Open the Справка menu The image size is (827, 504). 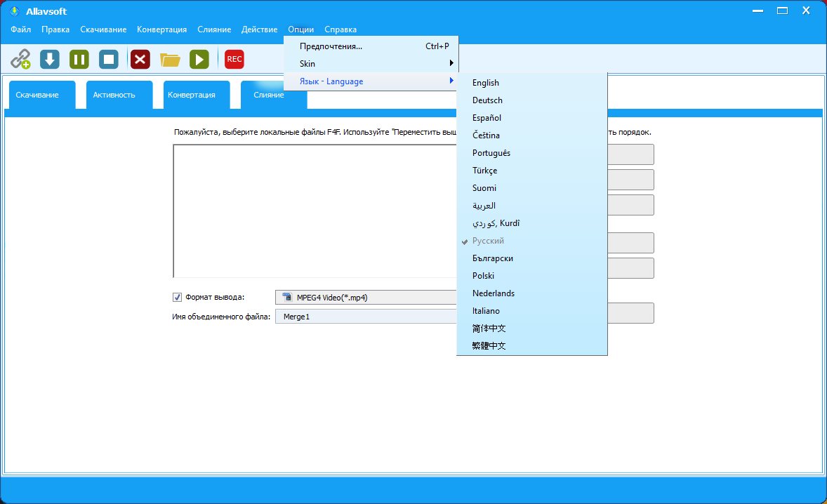coord(340,29)
